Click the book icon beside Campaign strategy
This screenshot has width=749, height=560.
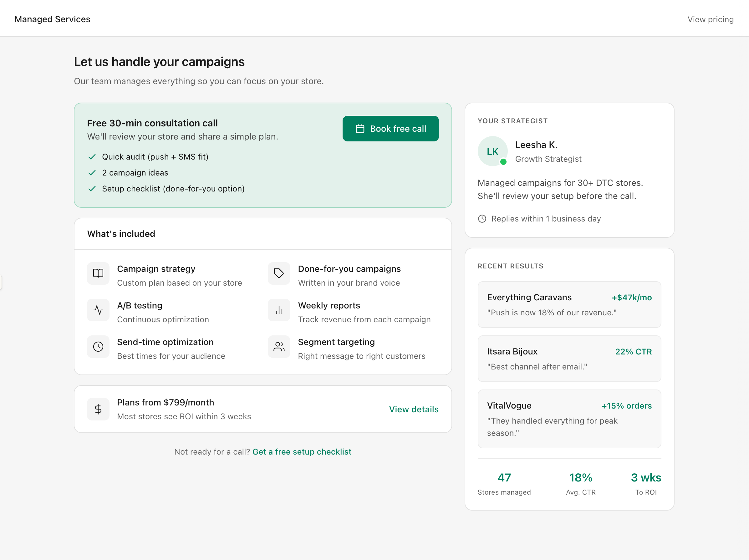tap(98, 273)
